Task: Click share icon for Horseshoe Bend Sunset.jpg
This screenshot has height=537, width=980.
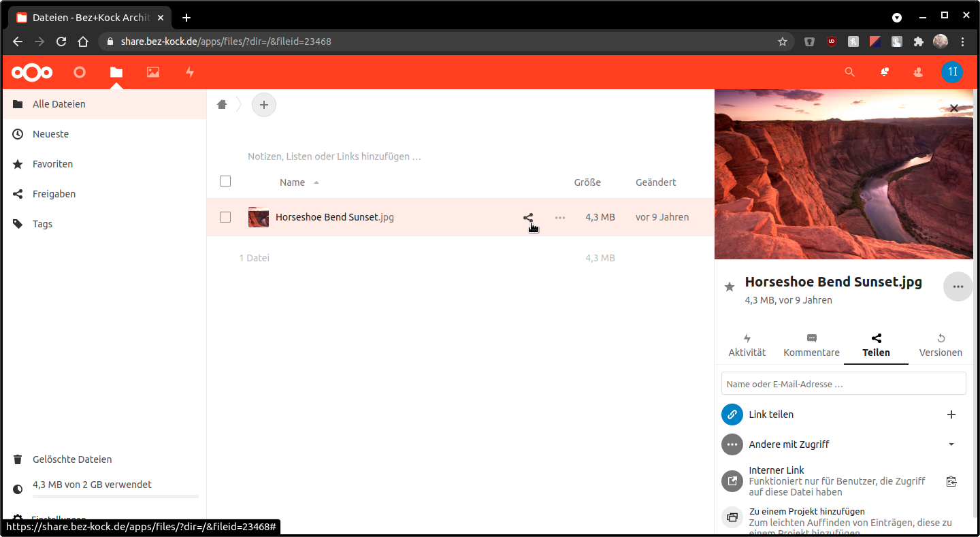Action: point(528,218)
